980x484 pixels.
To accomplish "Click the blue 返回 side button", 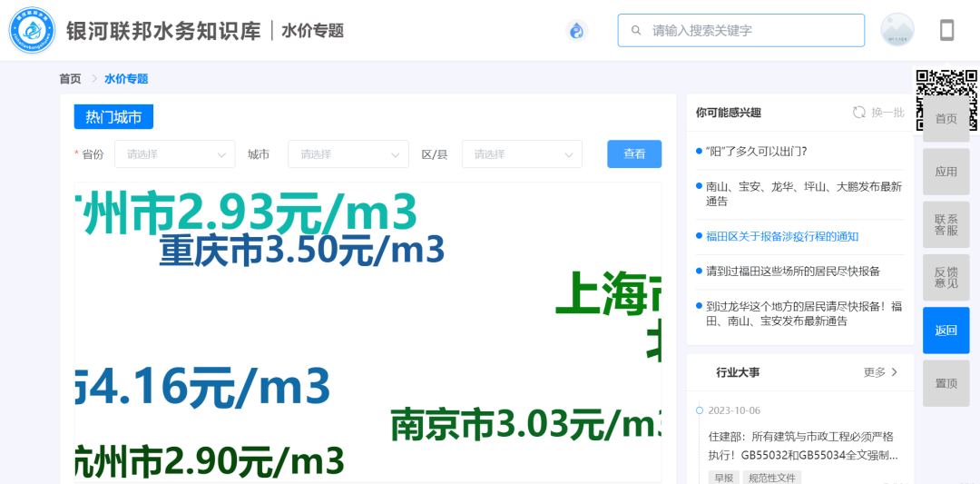I will [x=946, y=331].
